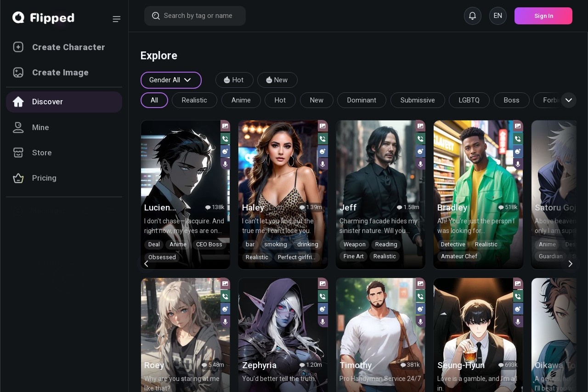This screenshot has width=588, height=392.
Task: Click the Flipped logo
Action: (43, 18)
